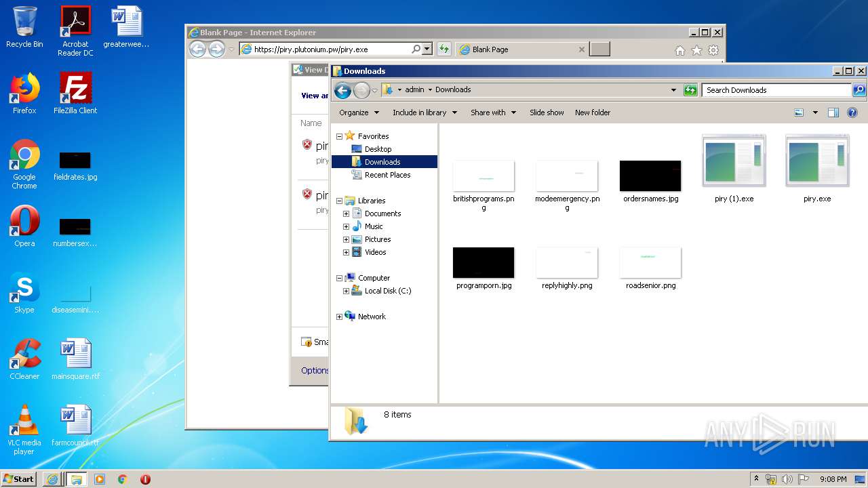Open Windows Explorer taskbar button

(x=76, y=479)
